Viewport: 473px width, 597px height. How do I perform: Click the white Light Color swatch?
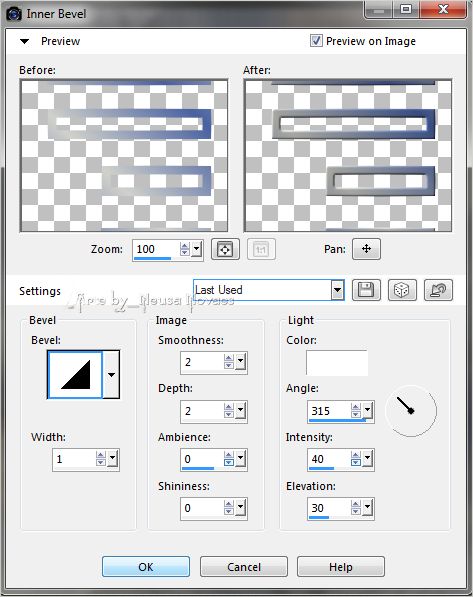pos(337,363)
